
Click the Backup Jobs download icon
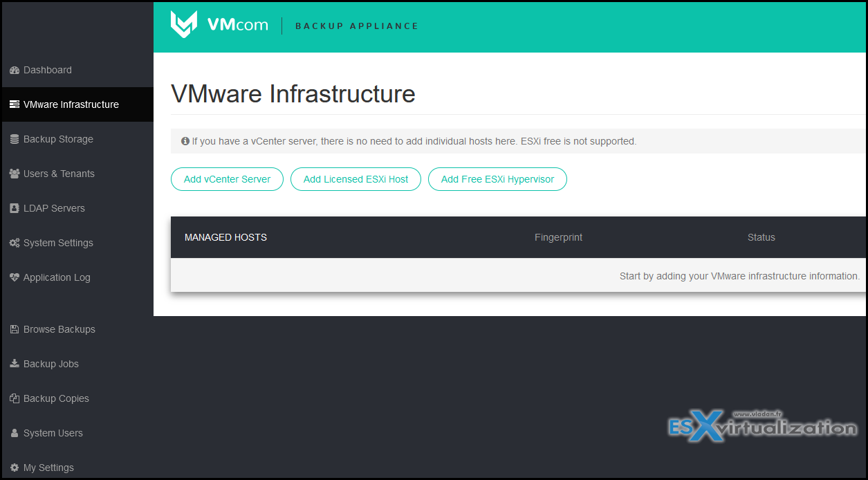tap(15, 364)
